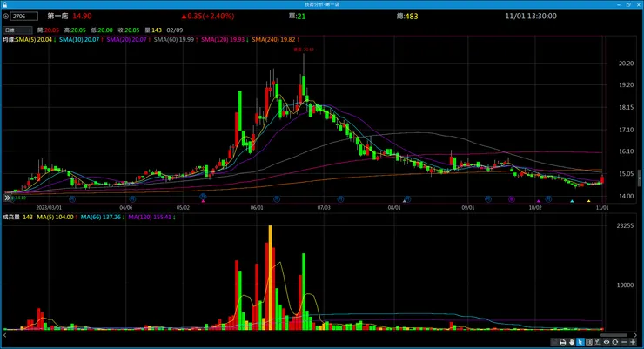Image resolution: width=644 pixels, height=349 pixels.
Task: Click the 06/01 date axis label
Action: (x=257, y=208)
